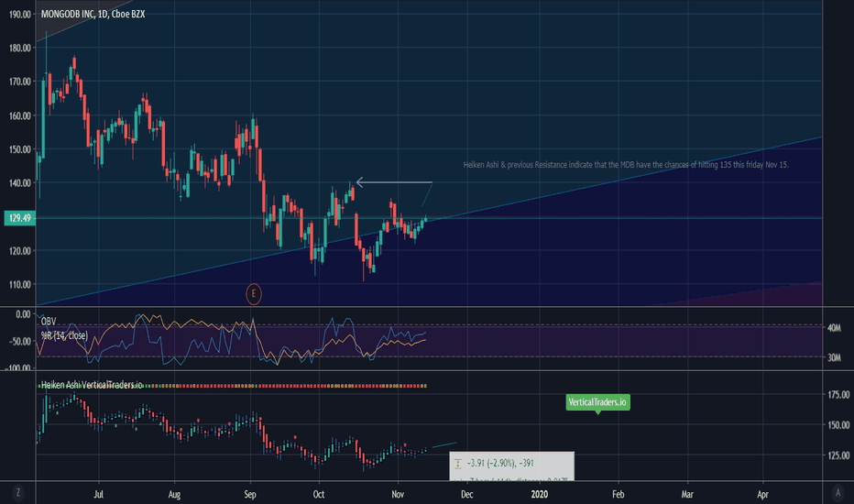Image resolution: width=854 pixels, height=504 pixels.
Task: Click the 'A' auto-scale button at bottom right
Action: point(838,493)
